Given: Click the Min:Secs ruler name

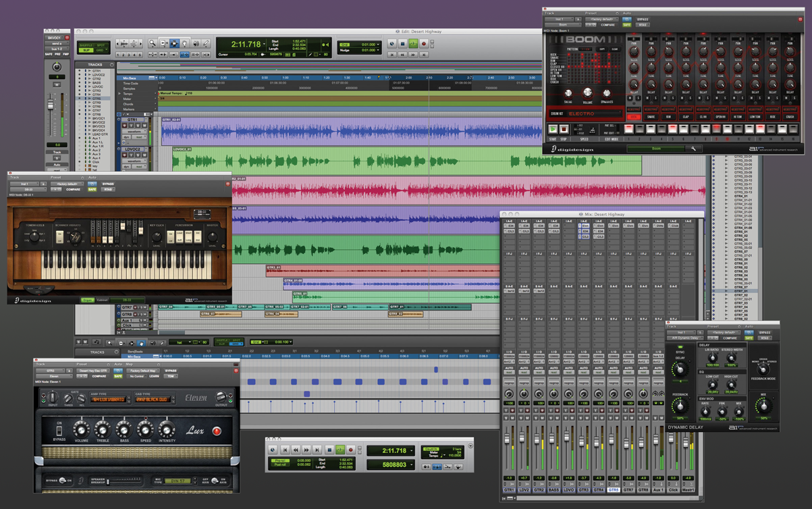Looking at the screenshot, I should 130,78.
